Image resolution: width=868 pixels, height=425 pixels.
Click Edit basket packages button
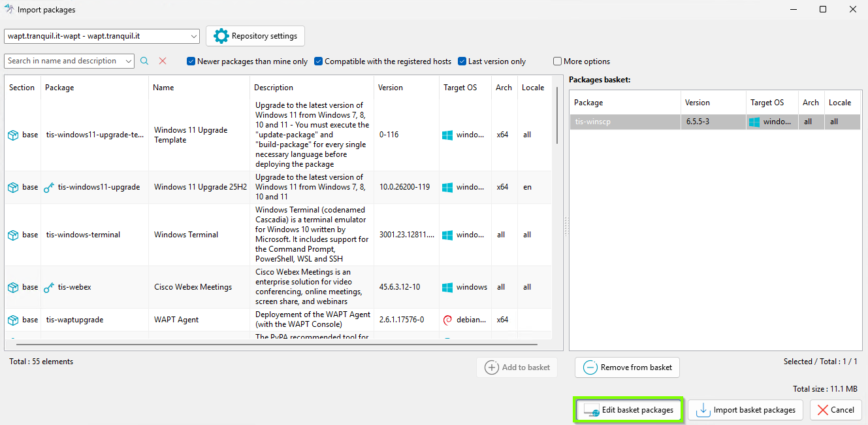point(628,410)
